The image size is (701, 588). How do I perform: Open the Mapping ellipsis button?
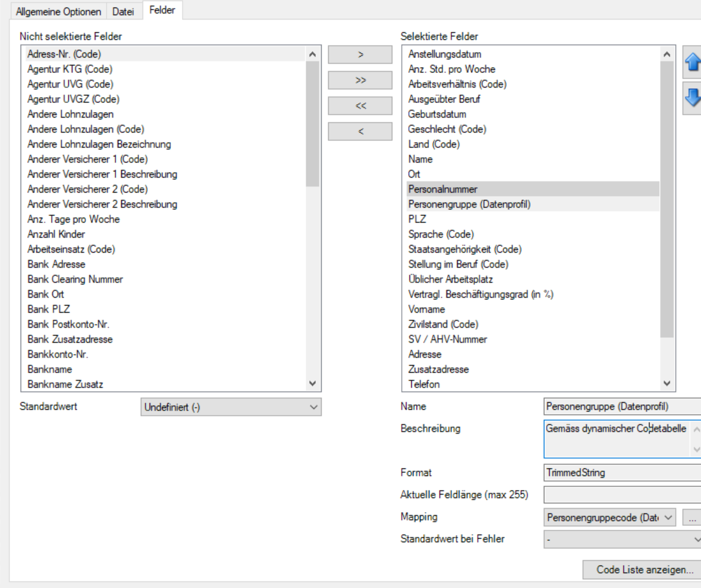pyautogui.click(x=692, y=517)
